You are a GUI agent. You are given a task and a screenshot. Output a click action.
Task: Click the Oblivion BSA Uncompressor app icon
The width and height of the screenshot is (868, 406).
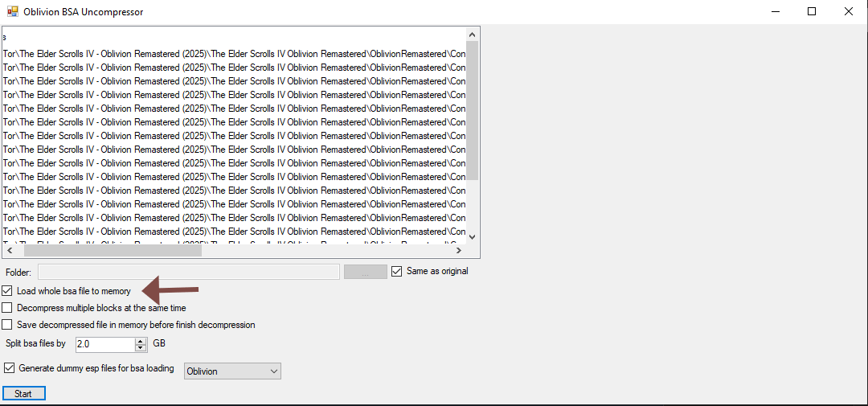pyautogui.click(x=12, y=11)
